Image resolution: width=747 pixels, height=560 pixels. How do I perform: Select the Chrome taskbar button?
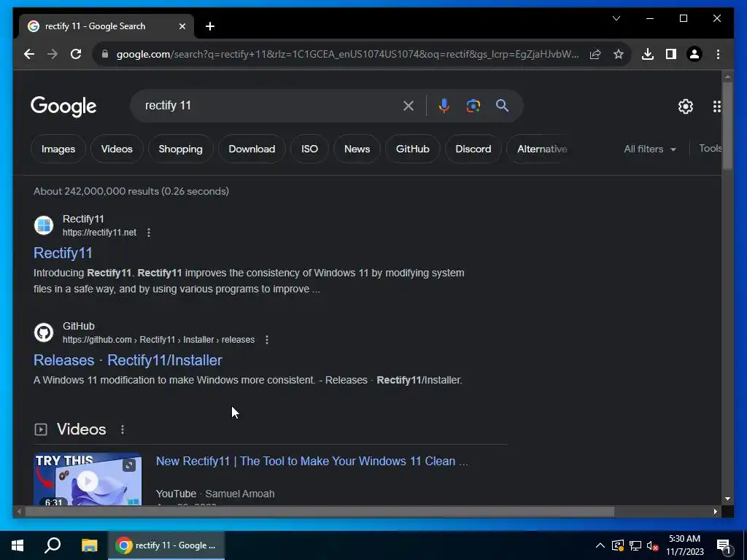coord(166,545)
